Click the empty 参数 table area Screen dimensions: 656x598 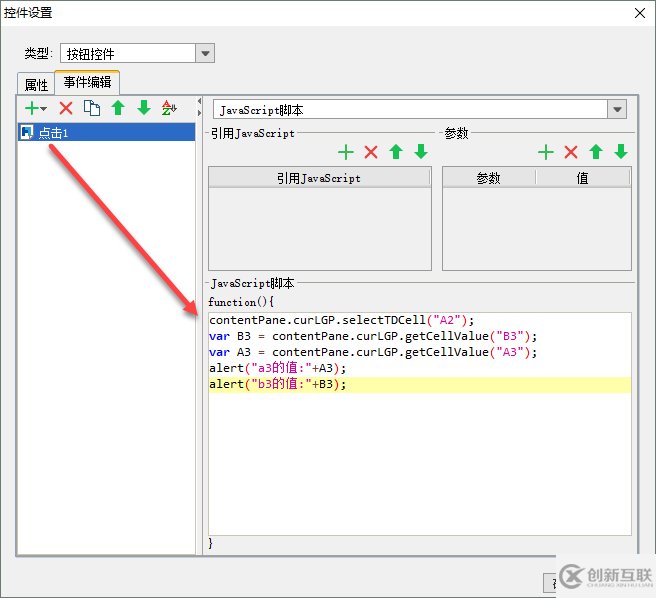click(537, 228)
